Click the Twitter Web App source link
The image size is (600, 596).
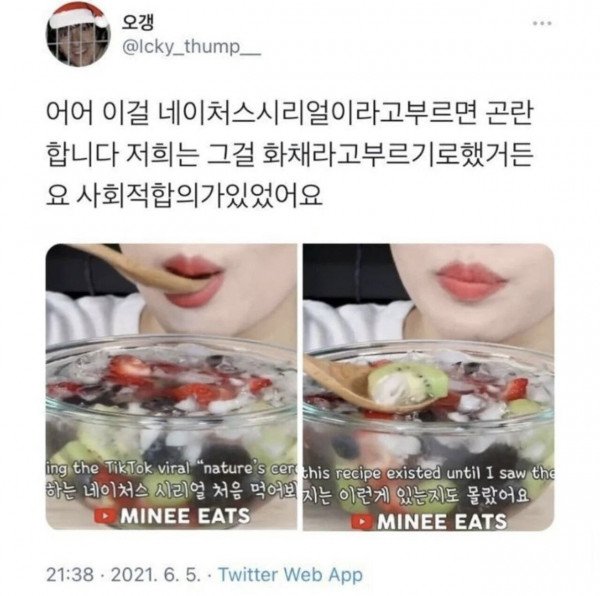[290, 575]
